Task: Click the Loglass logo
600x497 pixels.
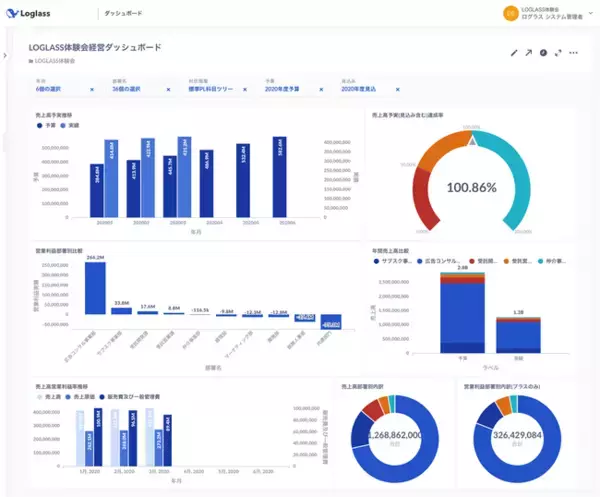Action: tap(28, 13)
